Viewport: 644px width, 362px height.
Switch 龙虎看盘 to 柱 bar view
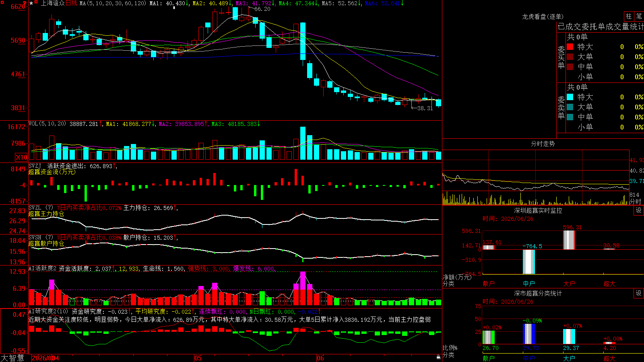(x=629, y=16)
